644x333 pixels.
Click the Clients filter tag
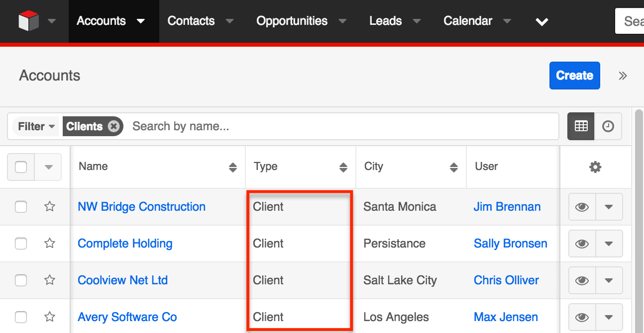[84, 126]
